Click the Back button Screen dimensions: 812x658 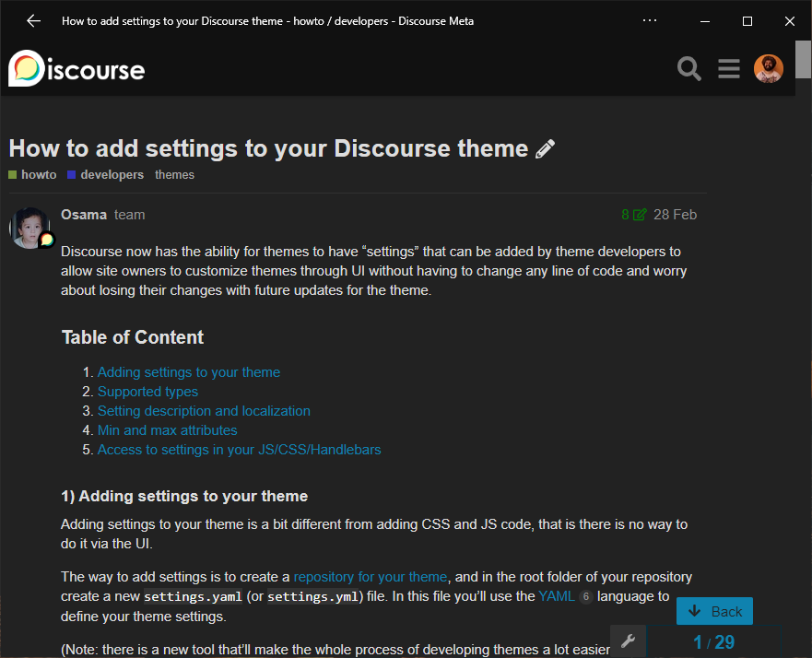[x=714, y=611]
